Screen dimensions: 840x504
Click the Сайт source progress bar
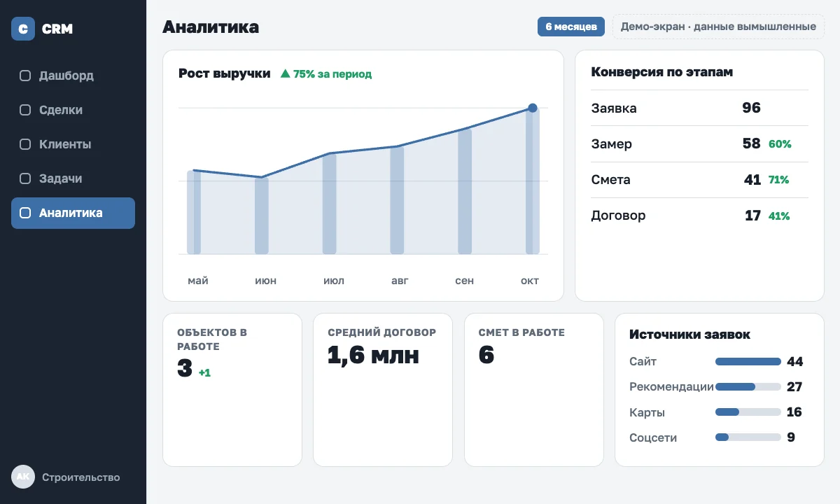click(x=748, y=362)
